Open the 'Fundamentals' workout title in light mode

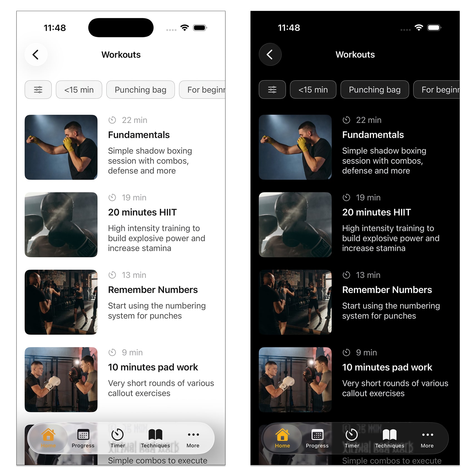(x=139, y=135)
